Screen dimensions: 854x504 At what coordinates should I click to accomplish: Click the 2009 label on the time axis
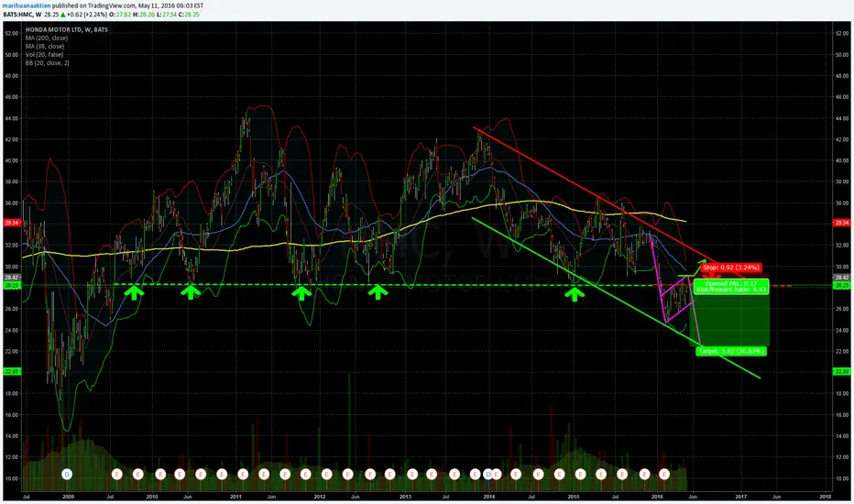point(68,497)
